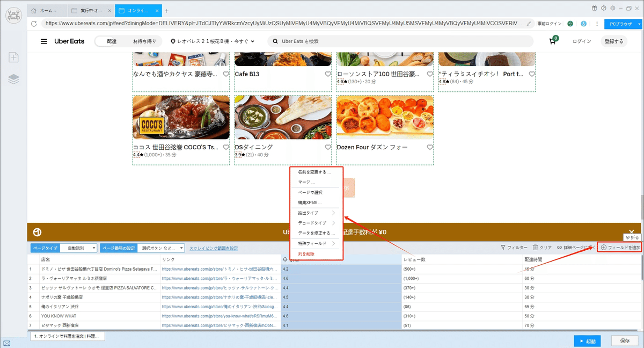Screen dimensions: 644x348
Task: Click the three-dot menu near PCブラウザ
Action: [597, 24]
